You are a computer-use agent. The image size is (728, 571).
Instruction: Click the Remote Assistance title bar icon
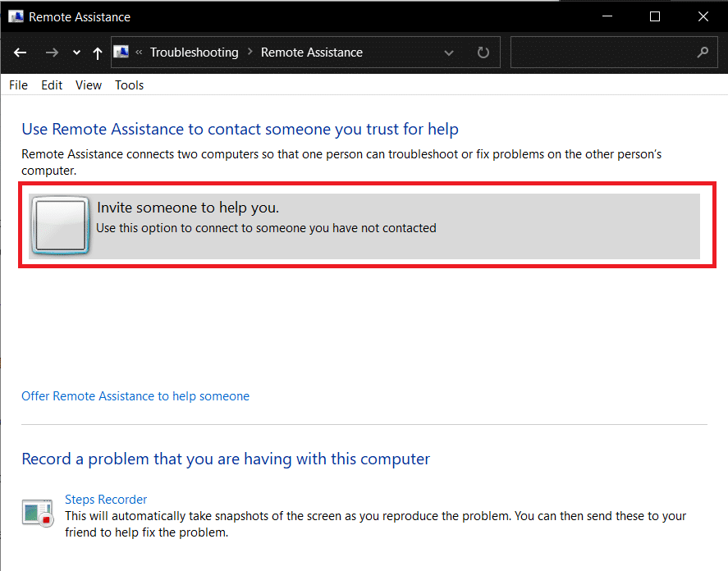(x=16, y=16)
